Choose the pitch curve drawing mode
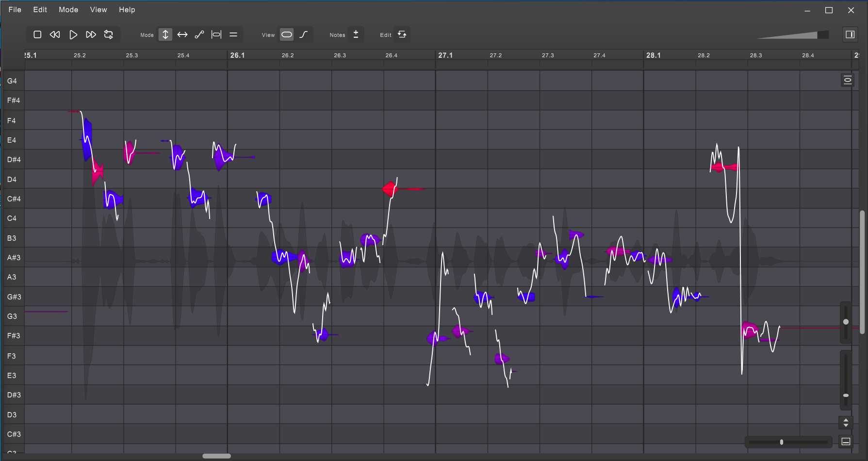 point(199,34)
